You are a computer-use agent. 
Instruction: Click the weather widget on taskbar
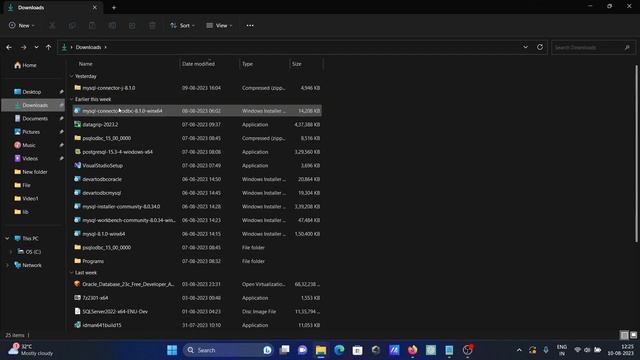pos(31,350)
